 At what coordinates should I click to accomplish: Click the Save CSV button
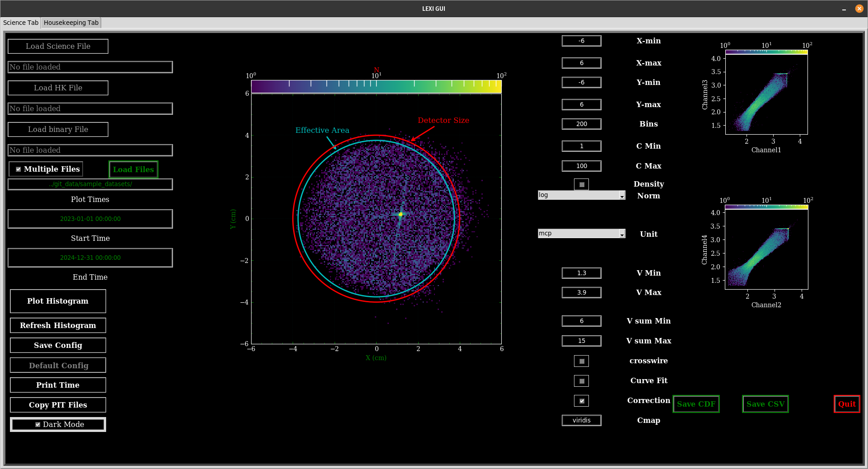765,404
